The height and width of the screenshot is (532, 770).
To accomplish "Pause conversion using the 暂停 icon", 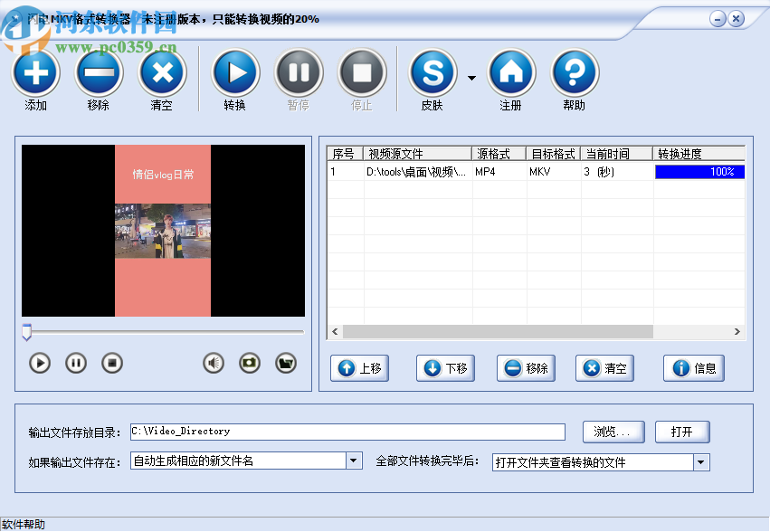I will pyautogui.click(x=299, y=75).
